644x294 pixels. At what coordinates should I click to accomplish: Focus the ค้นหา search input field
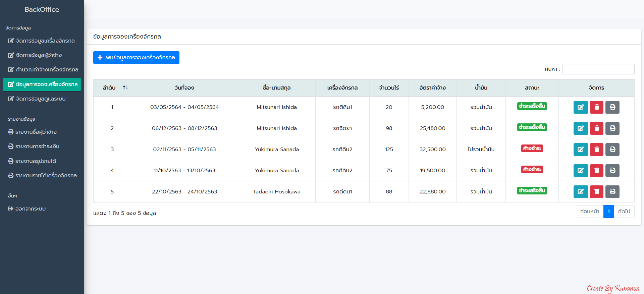tap(598, 69)
